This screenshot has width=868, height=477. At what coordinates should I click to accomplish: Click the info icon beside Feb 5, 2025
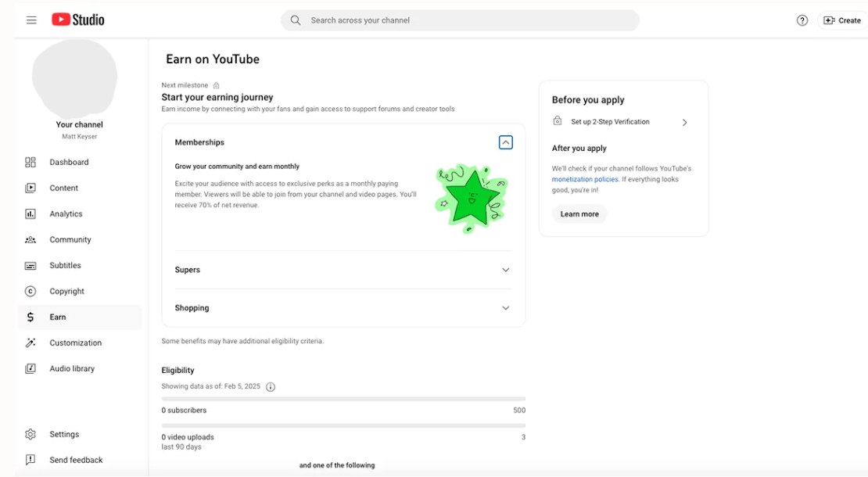pos(271,387)
